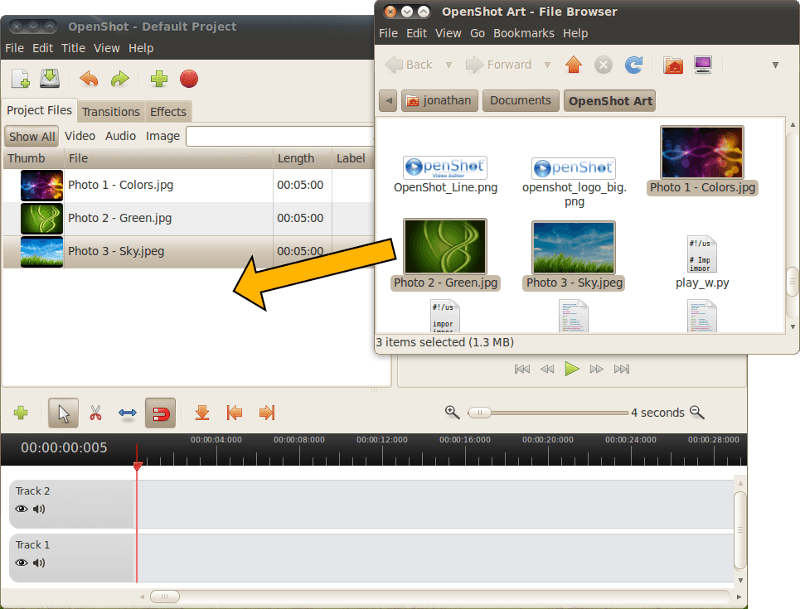Click the red Export Video button
The image size is (800, 609).
(x=189, y=79)
